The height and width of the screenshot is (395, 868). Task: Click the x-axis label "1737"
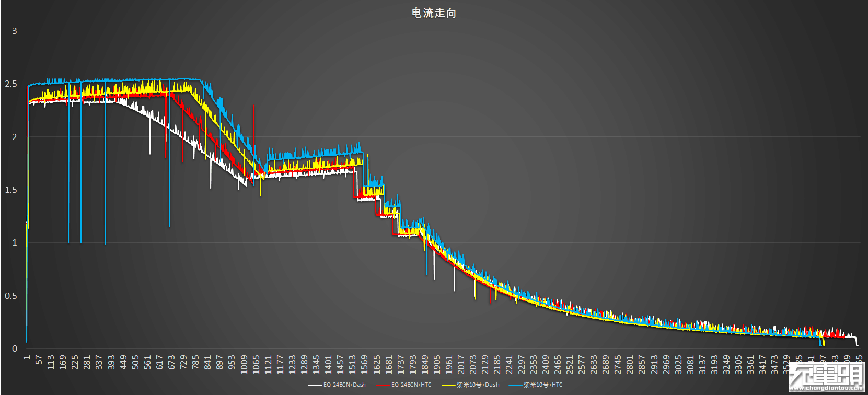pyautogui.click(x=401, y=364)
